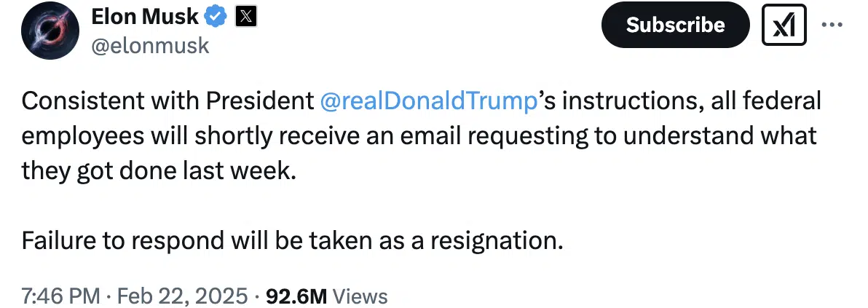Click the phrase 'they got done last week'

pyautogui.click(x=156, y=171)
